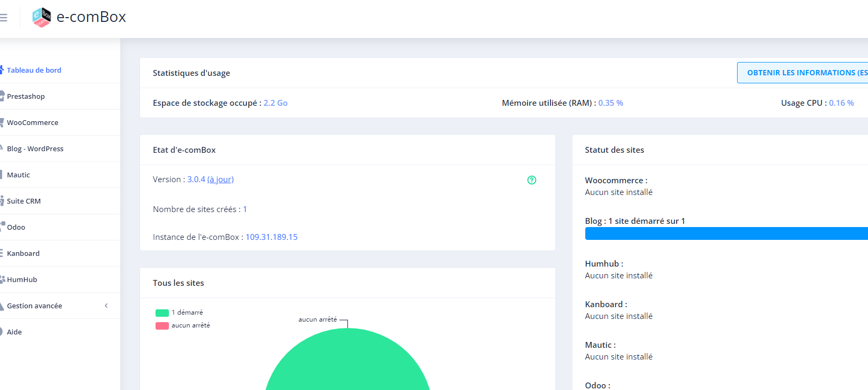
Task: Click Obtenir les informations button
Action: (803, 73)
